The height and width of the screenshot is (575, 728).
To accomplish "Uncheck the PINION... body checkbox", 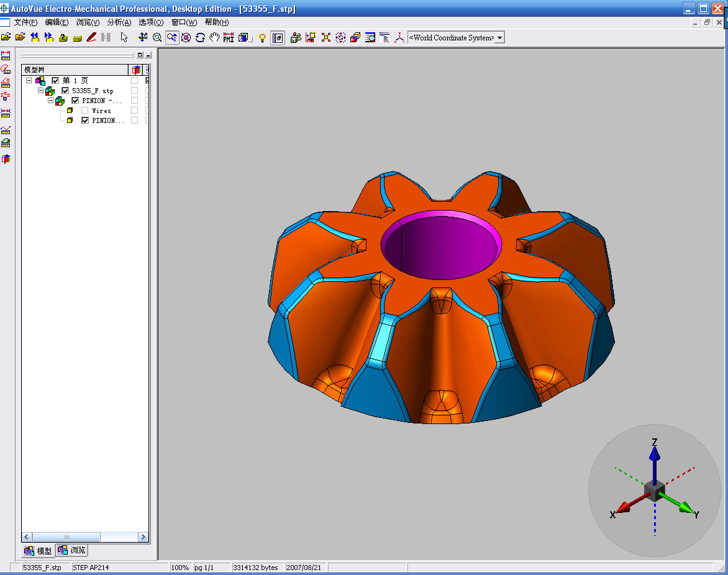I will click(x=85, y=120).
